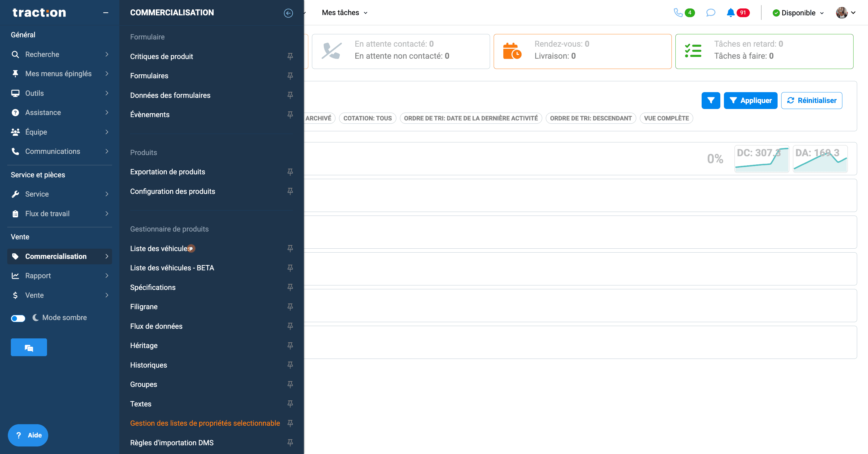The width and height of the screenshot is (868, 454).
Task: Click the Tâches en retard card
Action: (x=764, y=51)
